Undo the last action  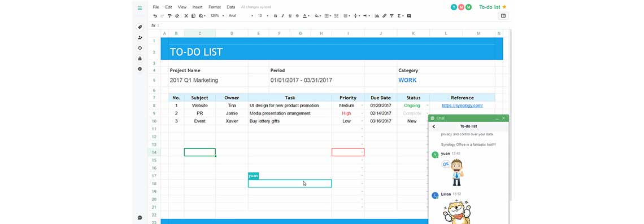(155, 16)
